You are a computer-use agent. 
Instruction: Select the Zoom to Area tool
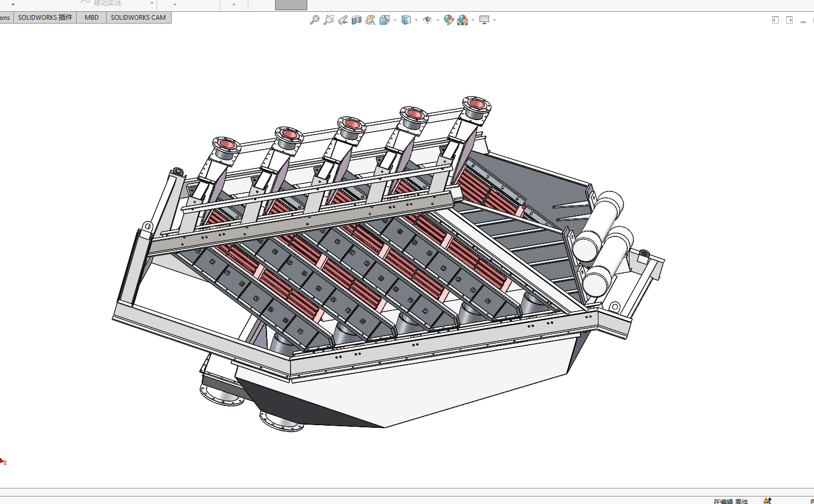coord(329,20)
